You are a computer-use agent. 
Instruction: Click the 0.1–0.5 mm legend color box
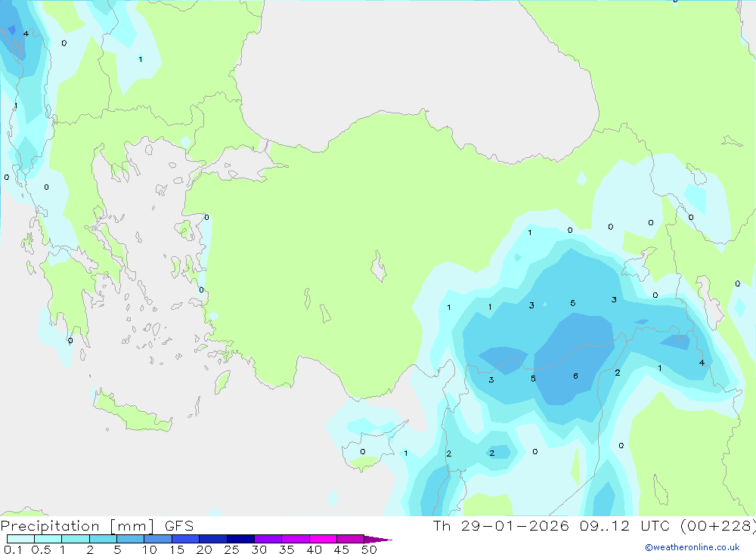coord(20,539)
